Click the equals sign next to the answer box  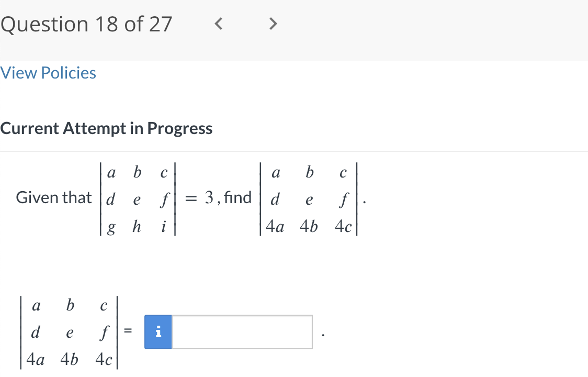click(x=127, y=331)
